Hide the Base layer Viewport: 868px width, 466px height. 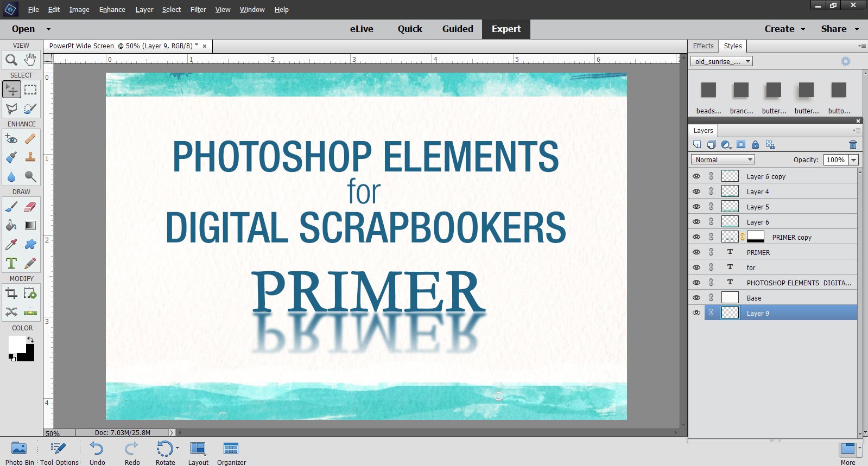(696, 298)
